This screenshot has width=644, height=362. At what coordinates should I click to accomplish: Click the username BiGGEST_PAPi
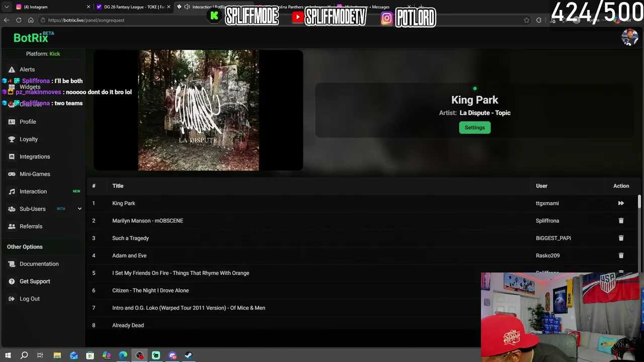pos(553,238)
